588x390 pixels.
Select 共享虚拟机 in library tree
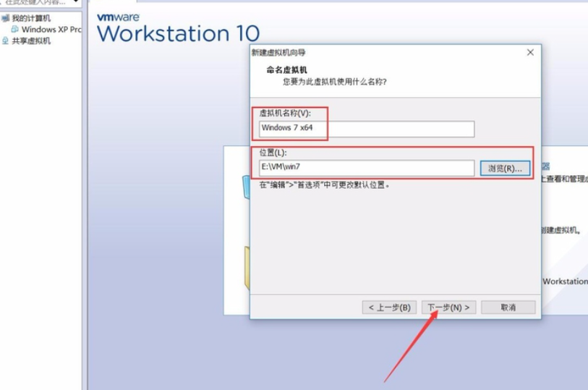tap(31, 41)
